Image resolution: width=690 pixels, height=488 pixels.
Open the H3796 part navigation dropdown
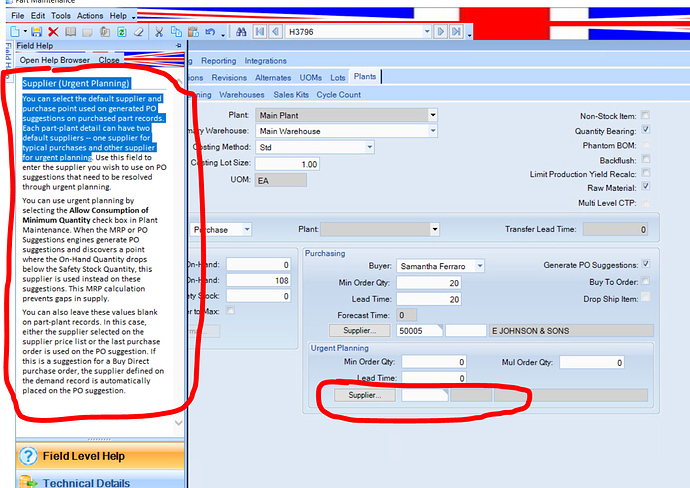[426, 32]
